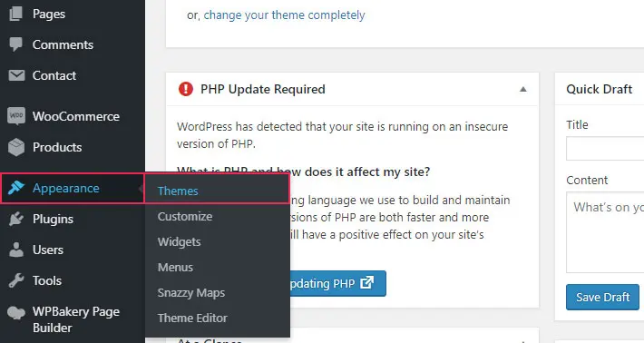Collapse the PHP Update Required panel
644x343 pixels.
[522, 89]
